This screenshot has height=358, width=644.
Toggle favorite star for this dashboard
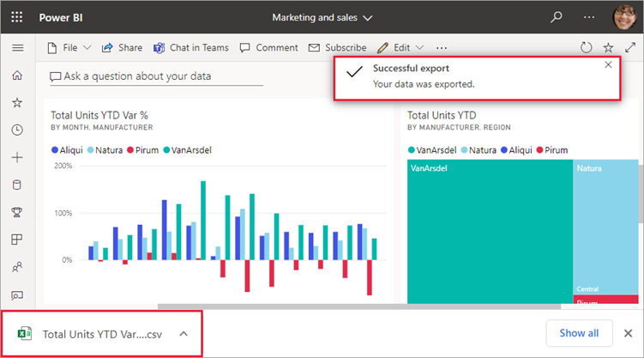(x=608, y=48)
